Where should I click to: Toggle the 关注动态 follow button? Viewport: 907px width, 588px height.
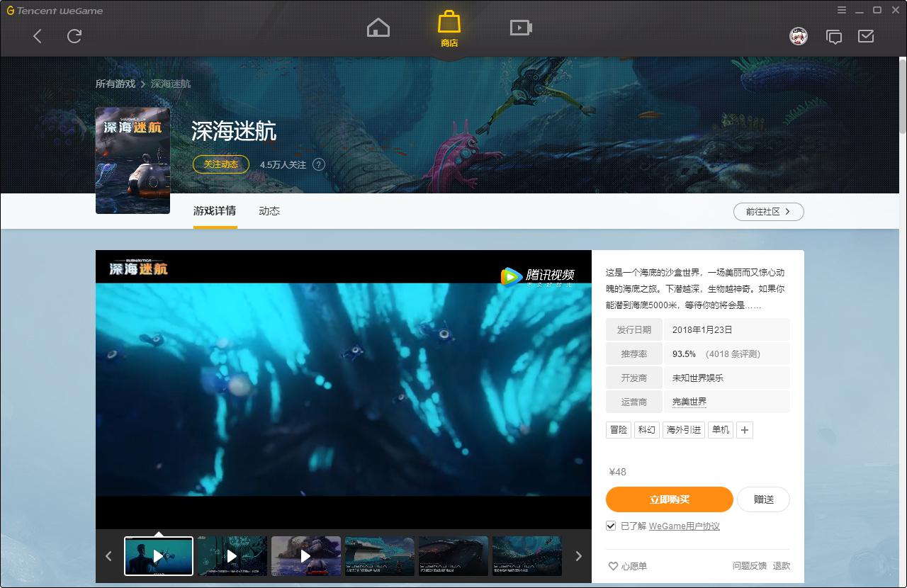click(x=221, y=164)
